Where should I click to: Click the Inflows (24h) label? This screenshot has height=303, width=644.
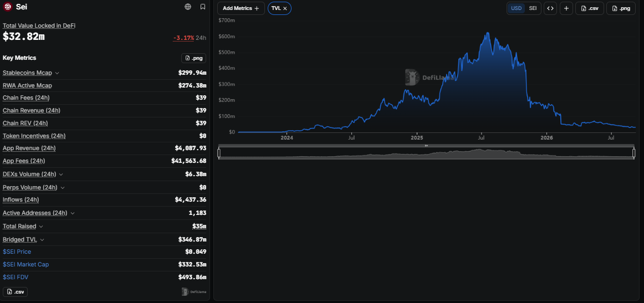21,200
